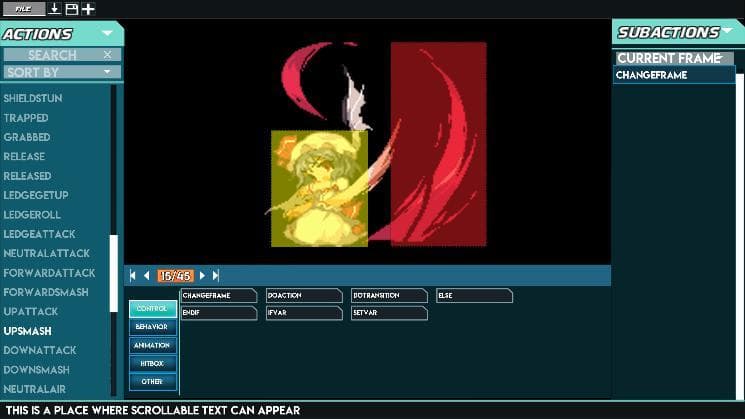Click the yellow hurtbox on character
This screenshot has height=419, width=745.
[x=319, y=189]
